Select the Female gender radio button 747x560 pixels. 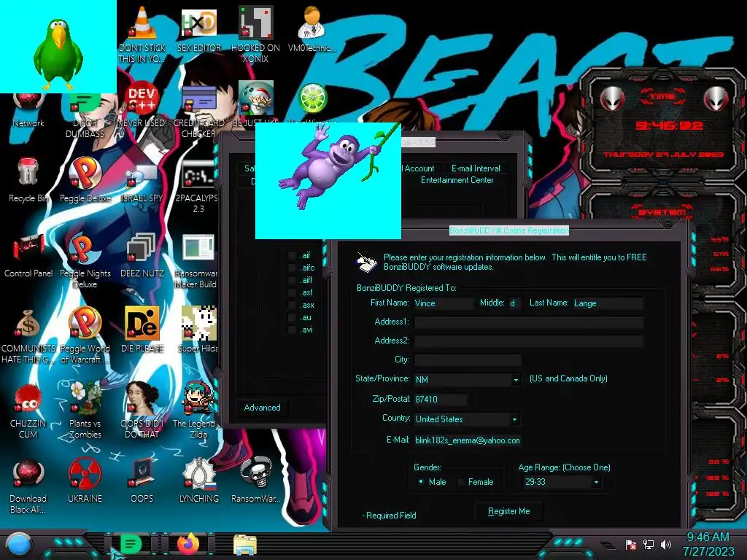pos(461,482)
